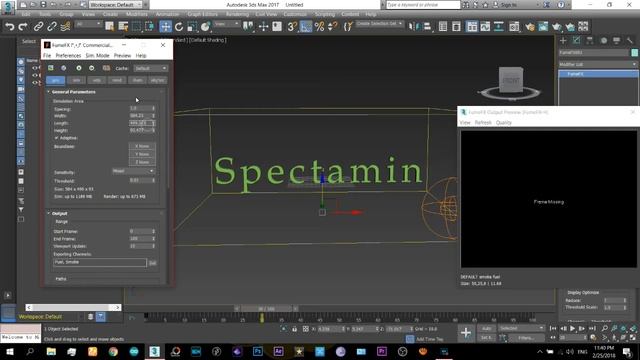
Task: Choose Bind to Space Warp tool
Action: (x=65, y=27)
